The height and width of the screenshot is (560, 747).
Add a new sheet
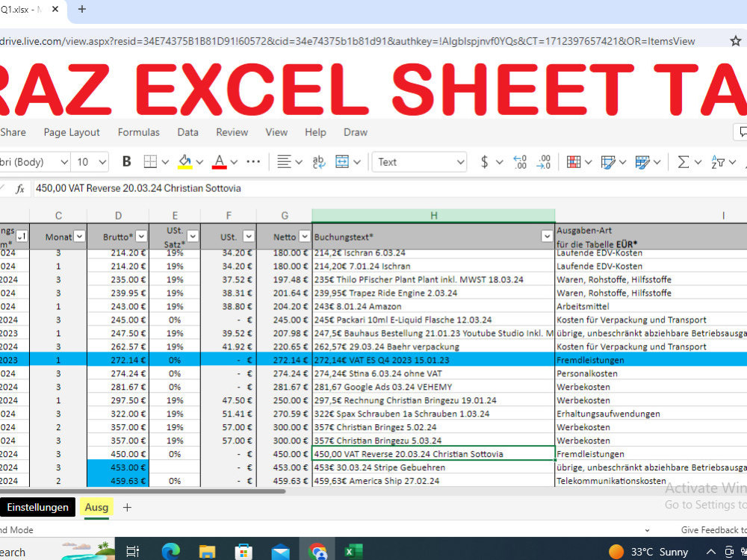point(127,508)
